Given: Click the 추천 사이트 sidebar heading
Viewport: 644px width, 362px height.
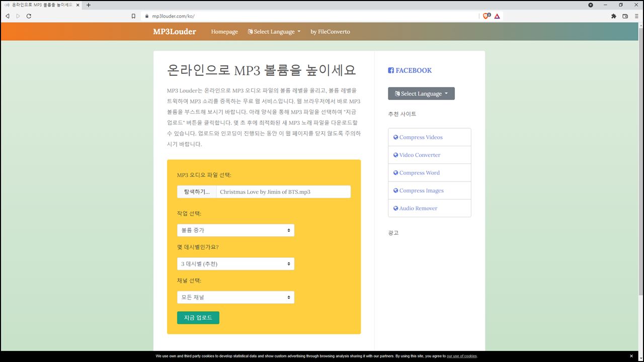Looking at the screenshot, I should [402, 114].
